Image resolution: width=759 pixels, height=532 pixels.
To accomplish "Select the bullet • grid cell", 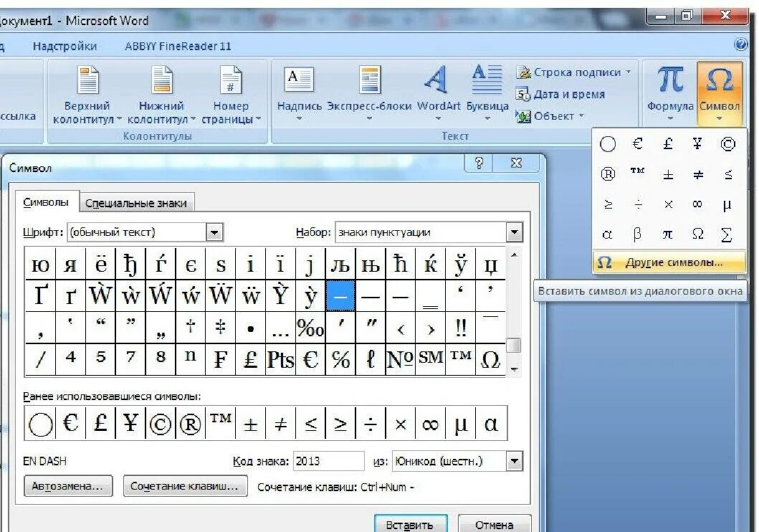I will (250, 328).
